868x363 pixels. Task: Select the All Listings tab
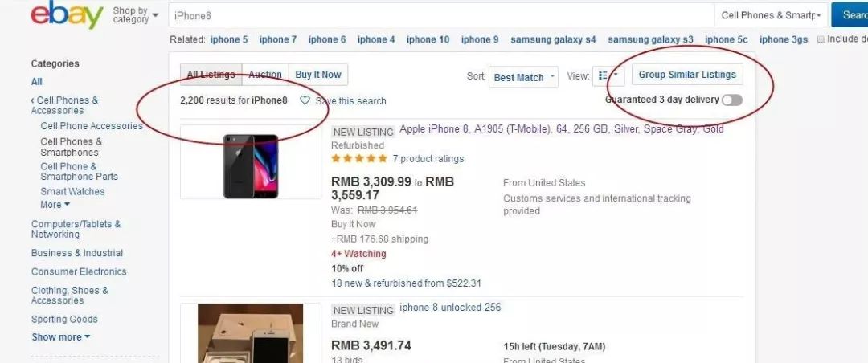coord(211,74)
